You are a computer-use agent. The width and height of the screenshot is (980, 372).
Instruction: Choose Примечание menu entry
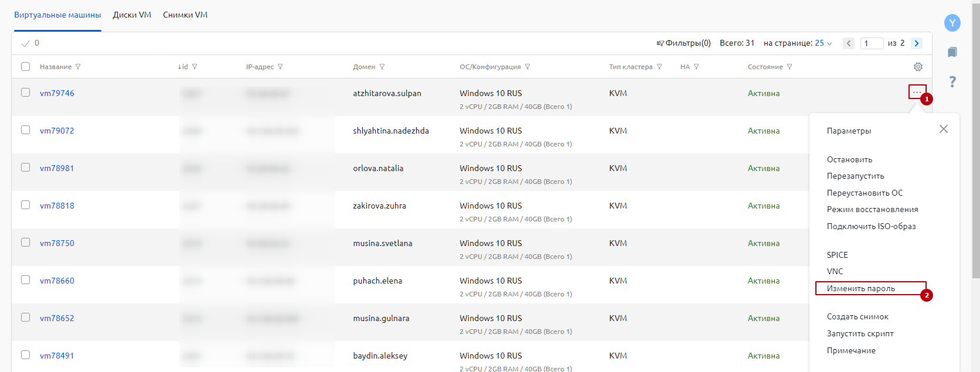(x=851, y=350)
